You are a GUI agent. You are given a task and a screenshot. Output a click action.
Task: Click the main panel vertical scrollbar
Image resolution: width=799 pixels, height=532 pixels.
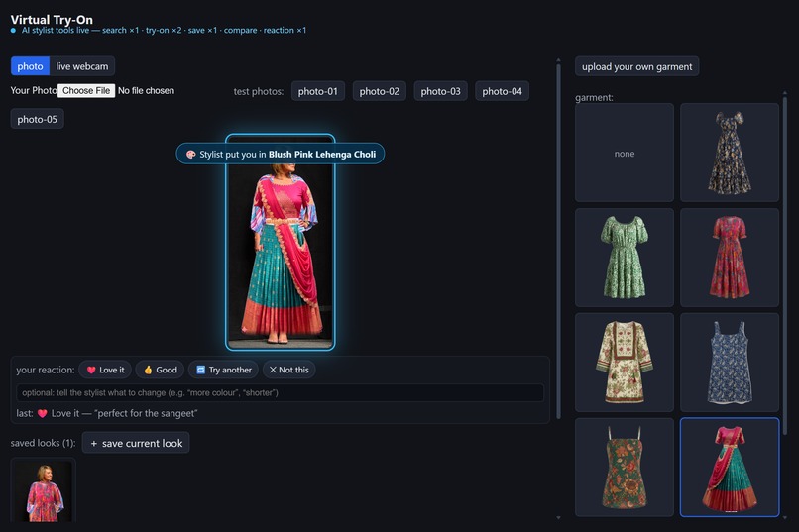coord(558,240)
